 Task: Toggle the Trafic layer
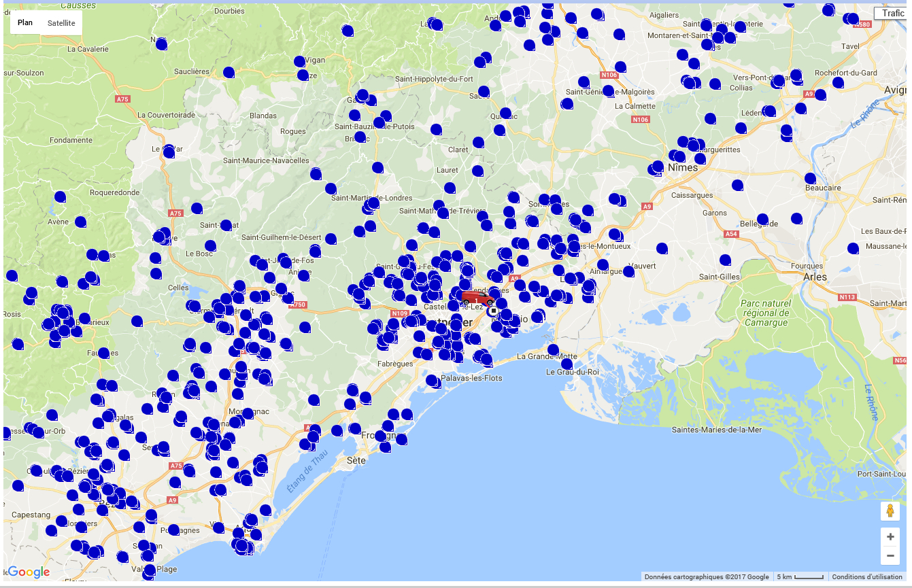tap(892, 14)
